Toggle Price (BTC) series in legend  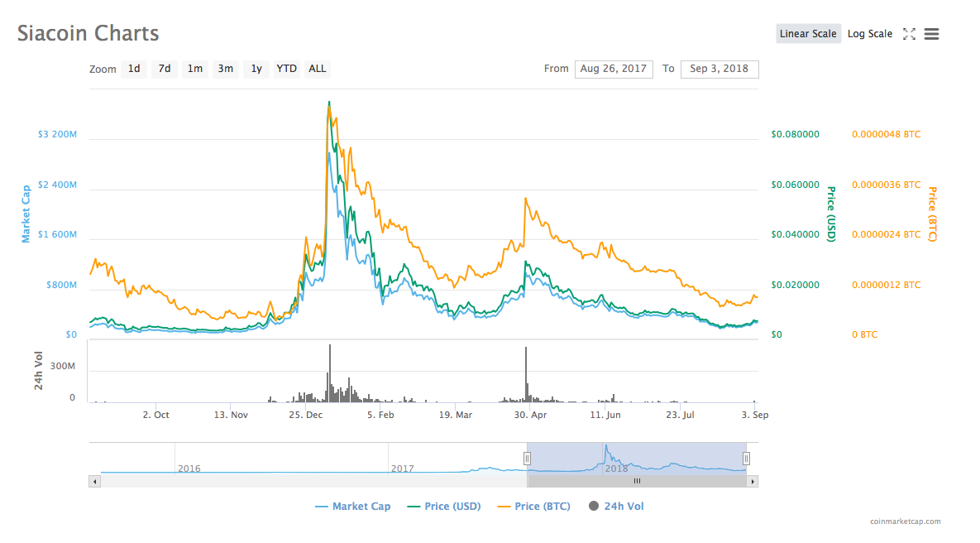pyautogui.click(x=533, y=506)
